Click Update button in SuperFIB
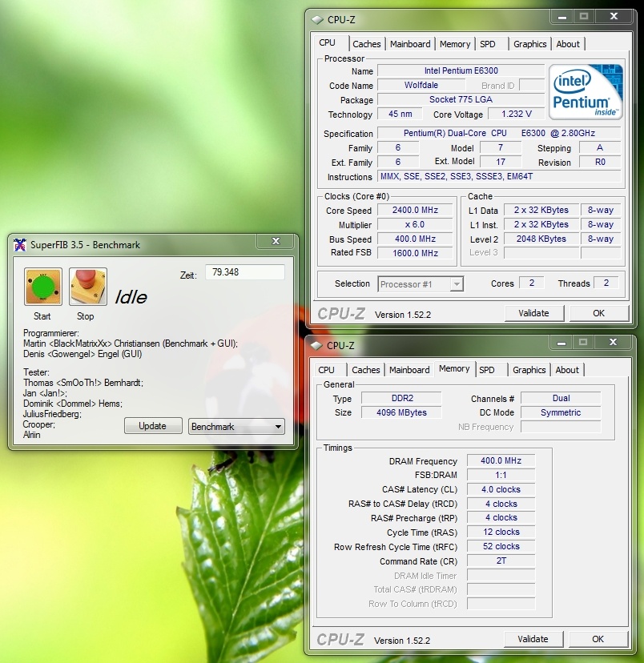The height and width of the screenshot is (663, 644). click(153, 426)
